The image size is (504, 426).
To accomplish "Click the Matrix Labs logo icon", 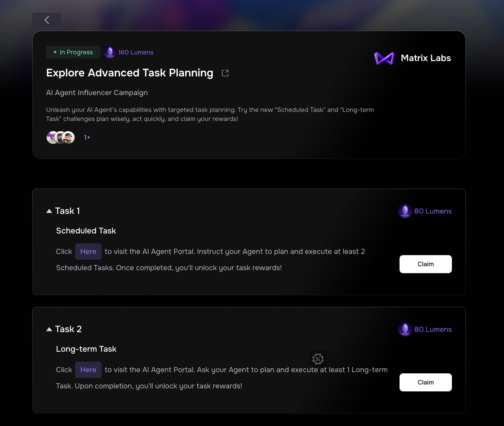I will (384, 58).
